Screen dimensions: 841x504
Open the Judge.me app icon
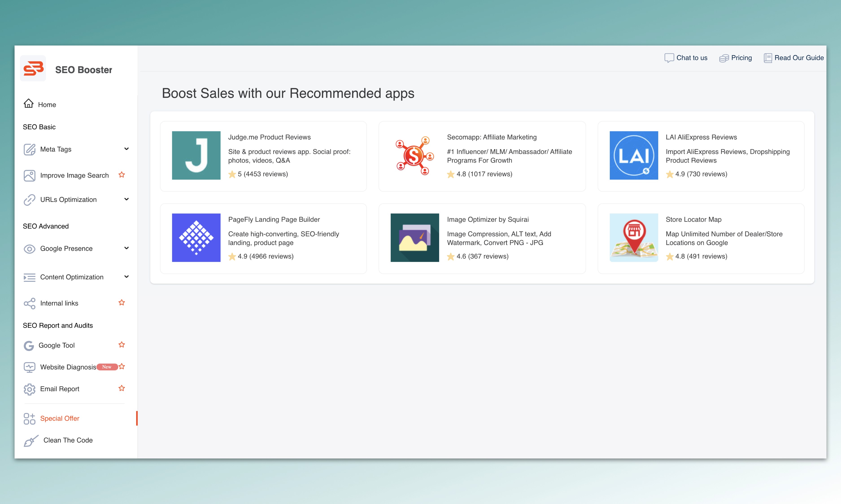point(196,155)
